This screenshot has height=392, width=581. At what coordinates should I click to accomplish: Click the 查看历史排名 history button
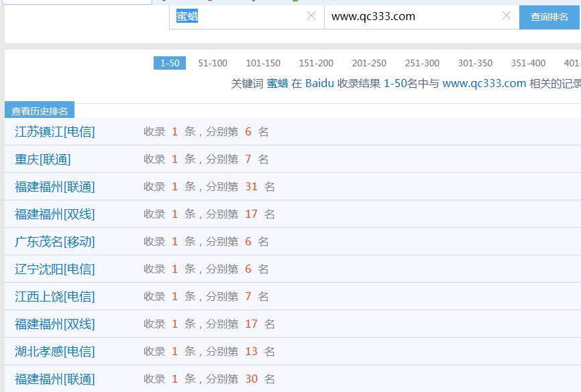tap(40, 111)
